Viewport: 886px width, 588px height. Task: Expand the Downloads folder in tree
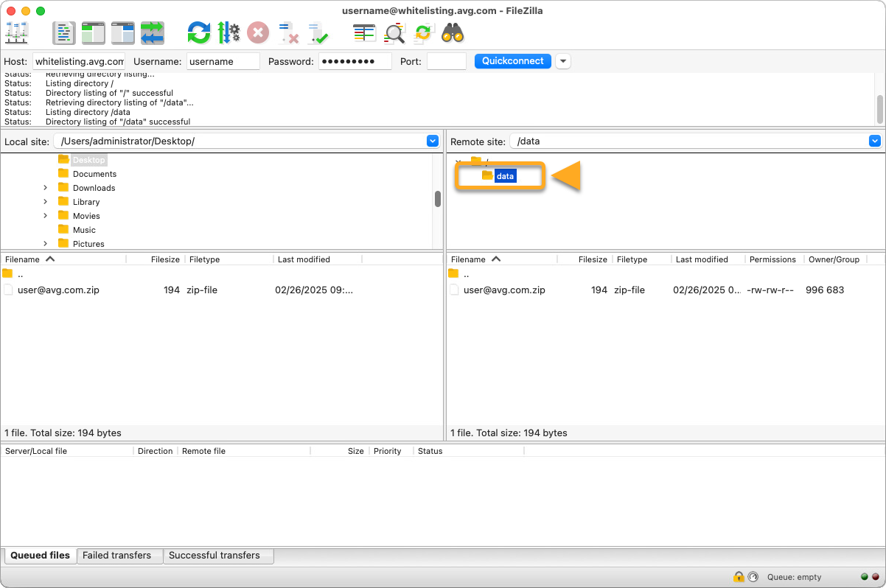[45, 188]
